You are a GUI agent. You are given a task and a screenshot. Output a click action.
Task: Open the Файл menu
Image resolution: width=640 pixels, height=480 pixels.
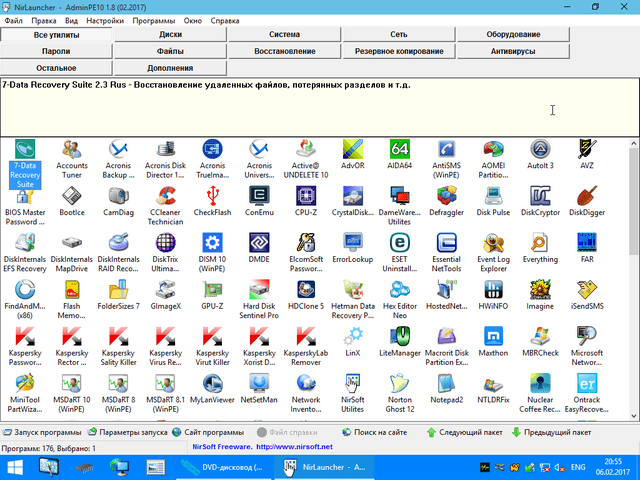[x=15, y=20]
